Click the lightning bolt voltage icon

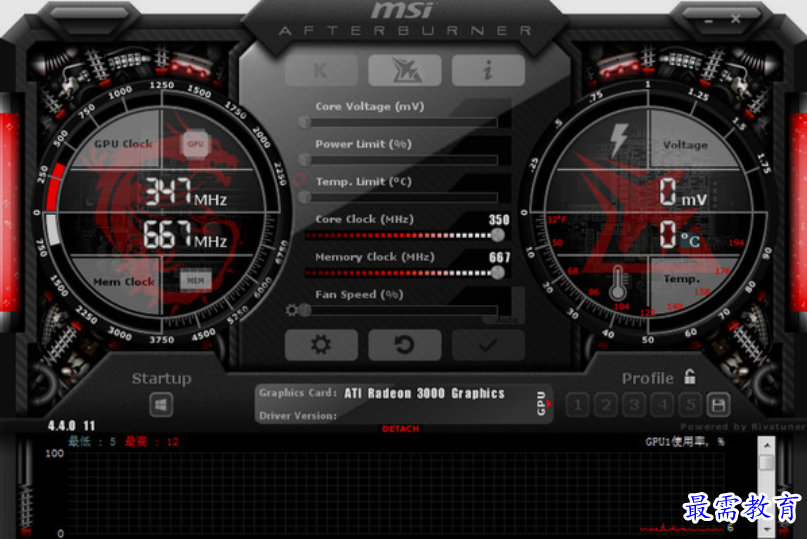pos(619,140)
